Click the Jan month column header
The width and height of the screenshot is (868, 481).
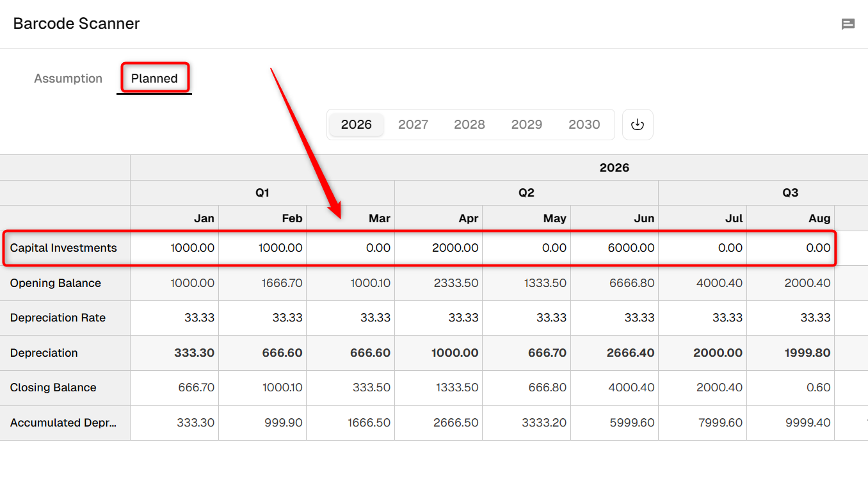[175, 218]
